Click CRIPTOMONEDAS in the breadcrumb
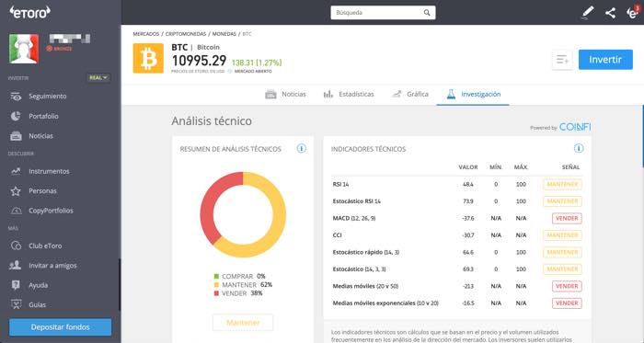Image resolution: width=644 pixels, height=343 pixels. tap(186, 34)
